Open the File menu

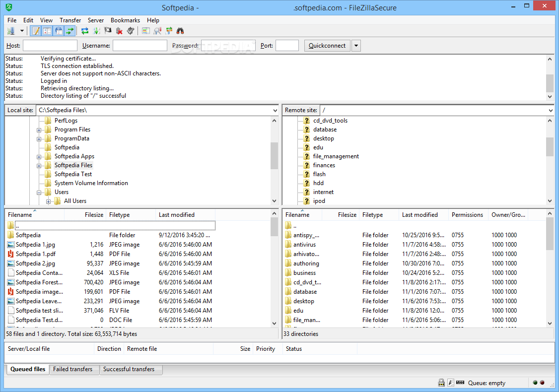pyautogui.click(x=12, y=20)
